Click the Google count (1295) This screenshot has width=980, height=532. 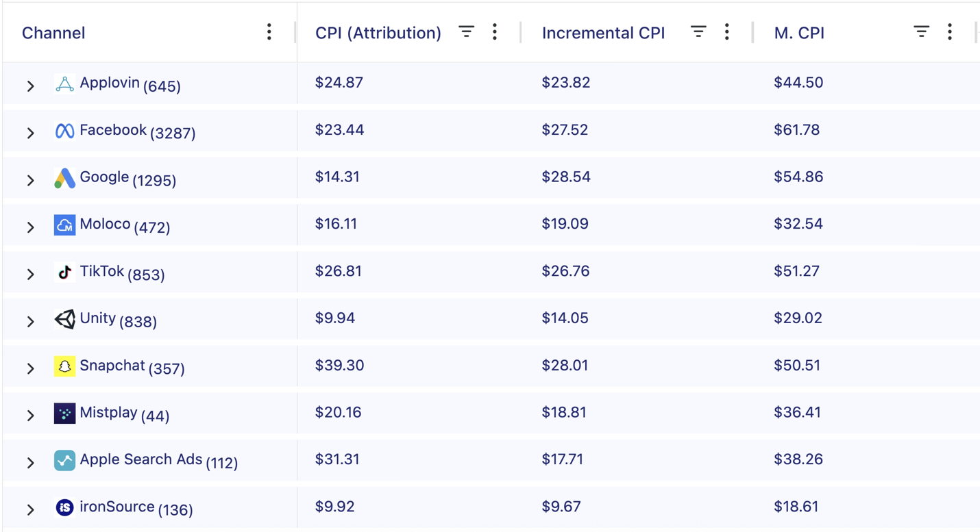154,181
